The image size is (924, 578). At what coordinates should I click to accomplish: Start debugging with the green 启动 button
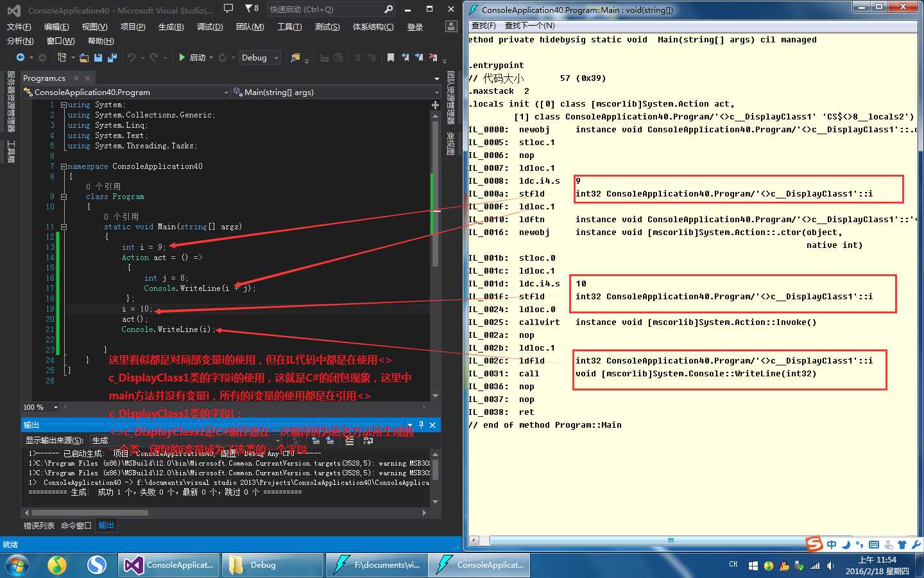(192, 58)
